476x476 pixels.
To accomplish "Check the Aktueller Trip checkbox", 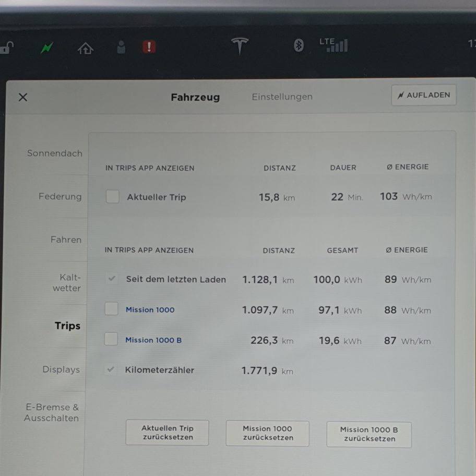I will coord(113,196).
